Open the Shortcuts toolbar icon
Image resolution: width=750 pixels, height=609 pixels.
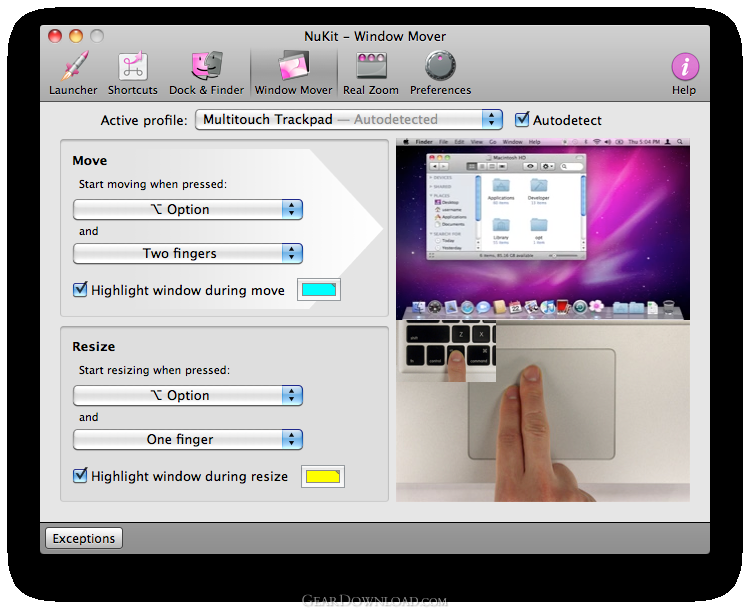(133, 66)
